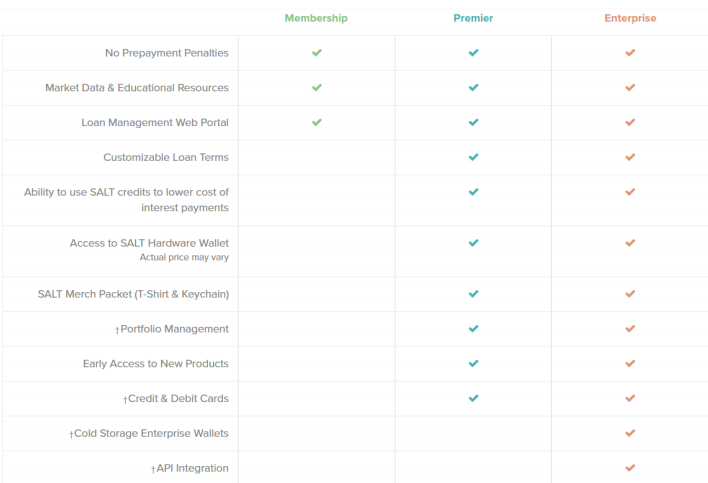Click Membership checkmark for No Prepayment Penalties
This screenshot has width=708, height=483.
(317, 52)
